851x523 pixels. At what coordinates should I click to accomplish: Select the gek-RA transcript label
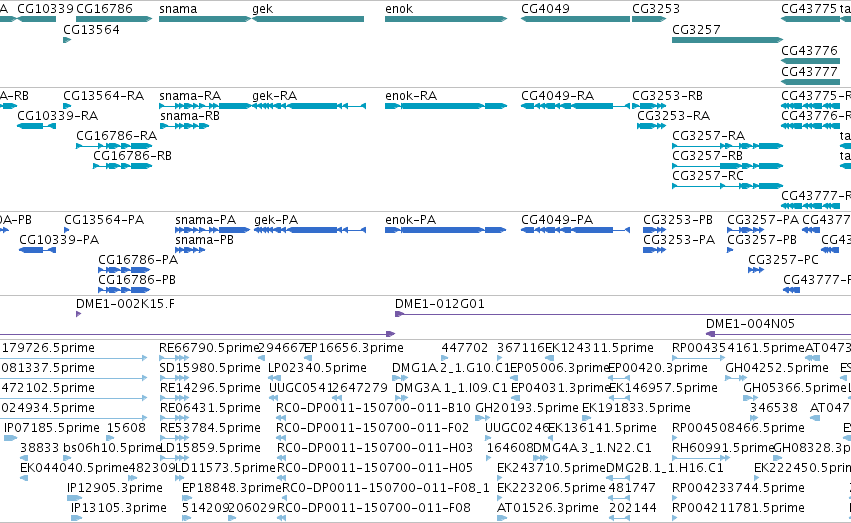click(x=275, y=96)
